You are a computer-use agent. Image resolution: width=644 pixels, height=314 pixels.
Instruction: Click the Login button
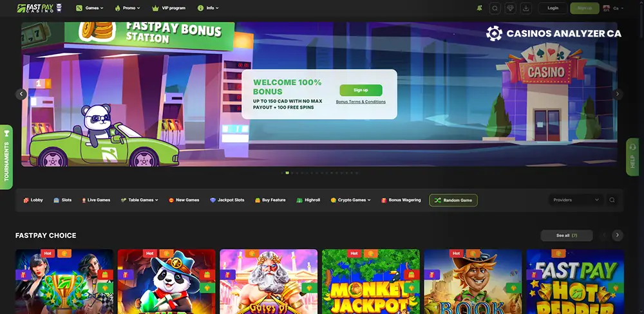(553, 8)
